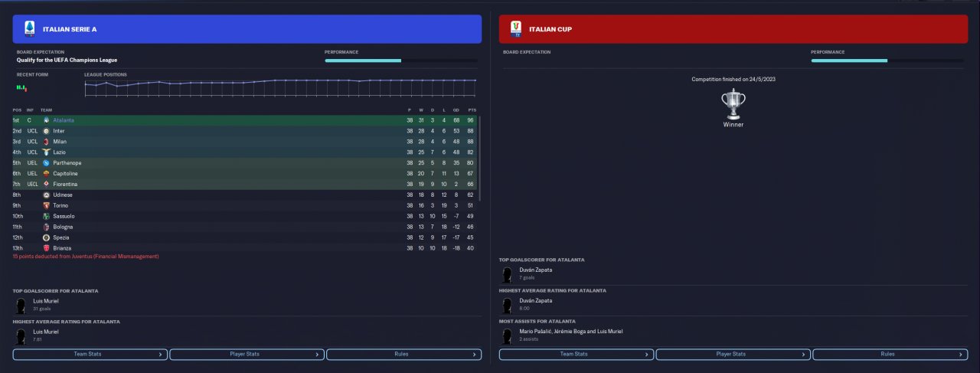
Task: Click the Serie A performance progress bar
Action: tap(400, 61)
